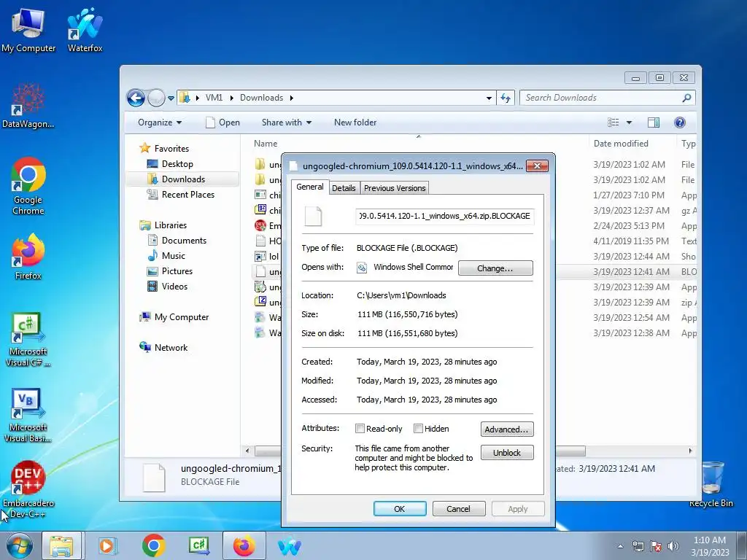
Task: Click New folder in the toolbar
Action: tap(355, 122)
